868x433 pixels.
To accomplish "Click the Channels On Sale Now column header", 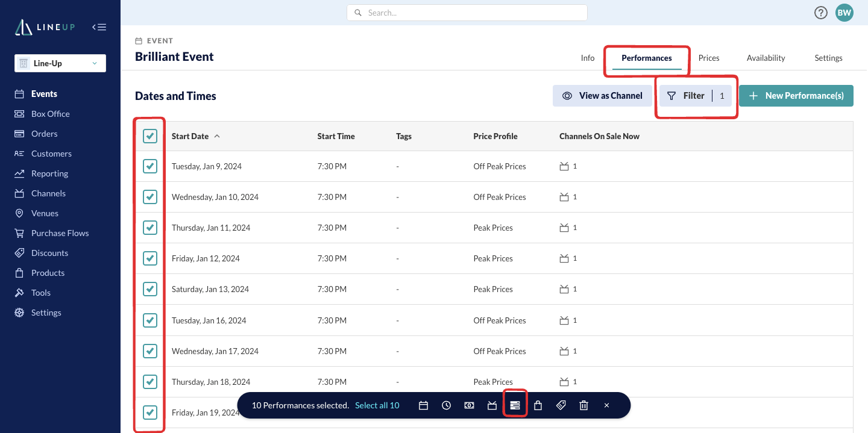I will tap(599, 136).
